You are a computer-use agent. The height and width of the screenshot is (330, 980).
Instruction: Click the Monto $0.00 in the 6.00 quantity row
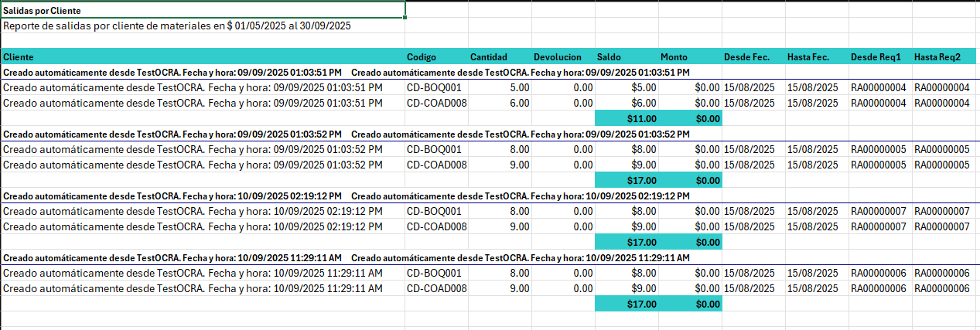point(690,103)
